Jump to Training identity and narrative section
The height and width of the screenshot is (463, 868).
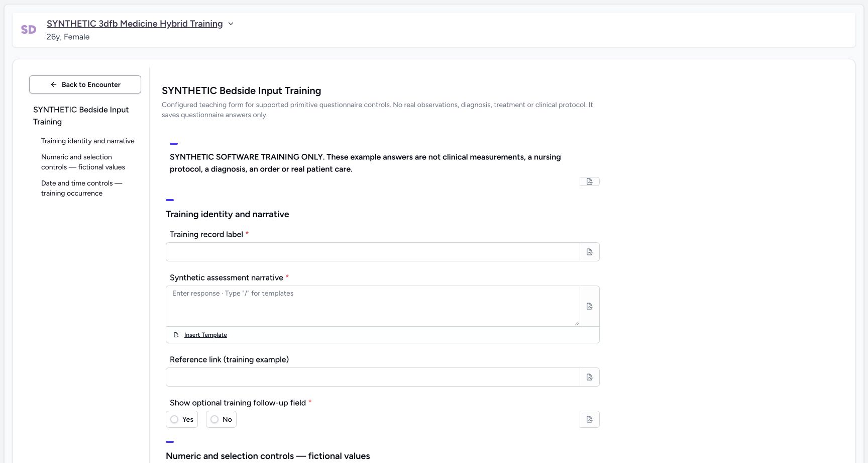click(x=88, y=141)
